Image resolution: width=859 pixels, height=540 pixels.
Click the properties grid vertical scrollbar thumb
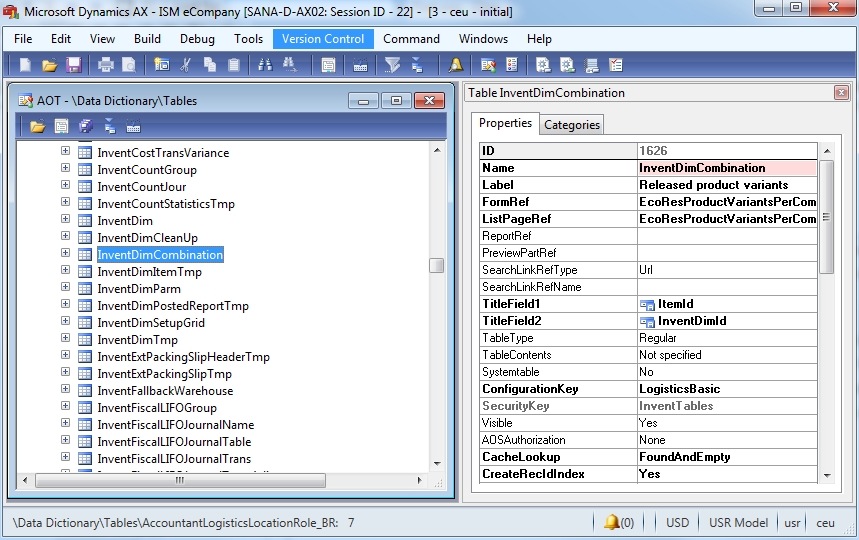(827, 217)
